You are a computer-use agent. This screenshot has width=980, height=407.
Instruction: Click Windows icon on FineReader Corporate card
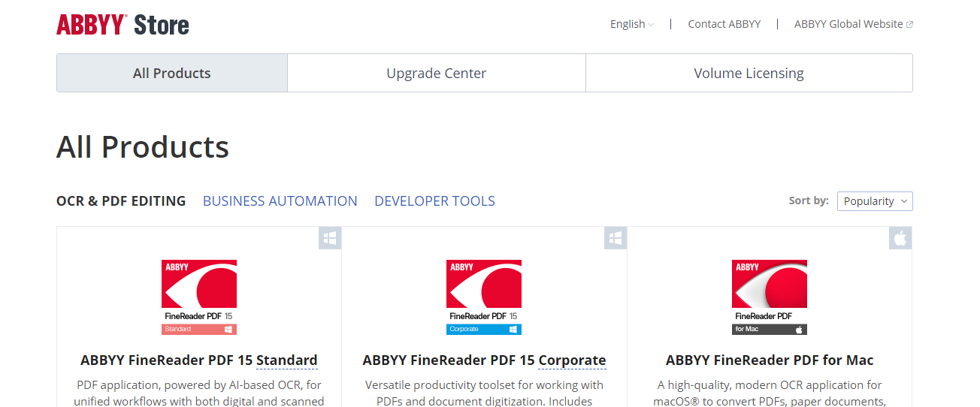coord(616,238)
